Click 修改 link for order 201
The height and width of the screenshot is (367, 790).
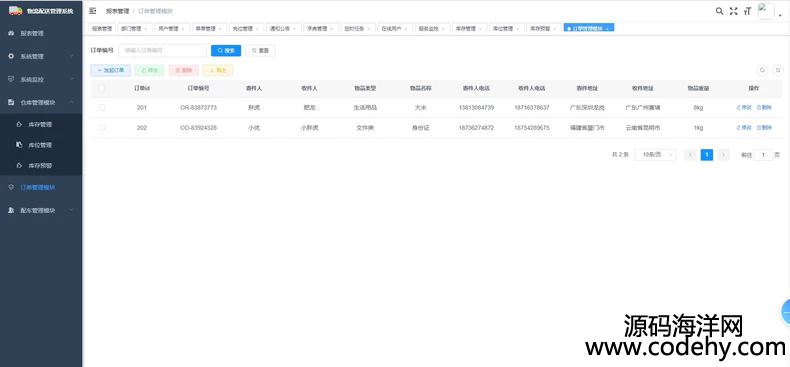tap(744, 107)
